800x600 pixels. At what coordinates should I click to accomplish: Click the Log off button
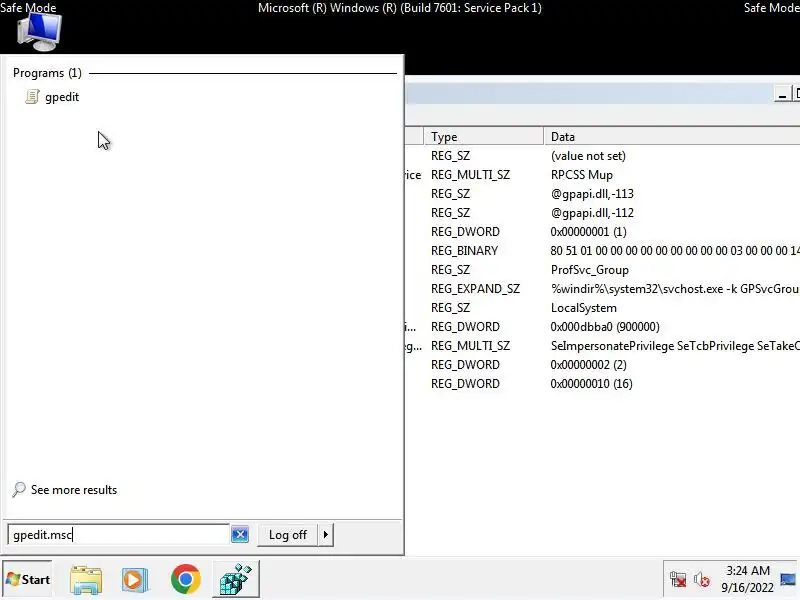coord(288,535)
